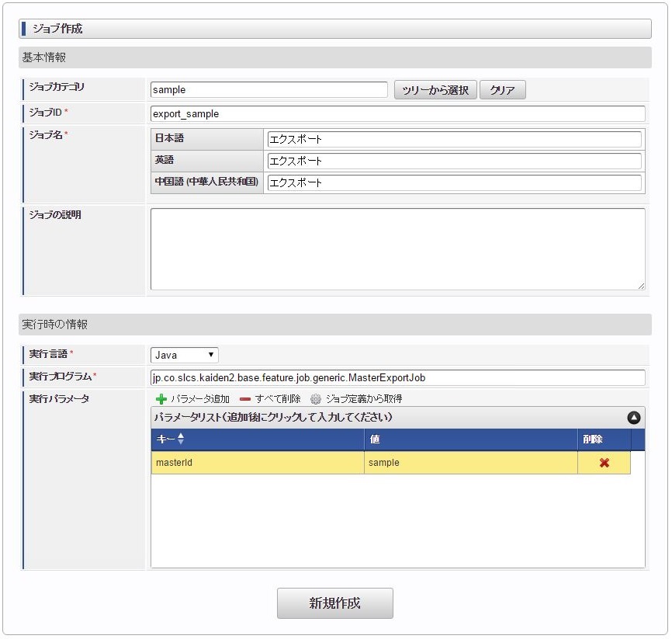
Task: Focus the ジョブID input field
Action: tap(398, 113)
